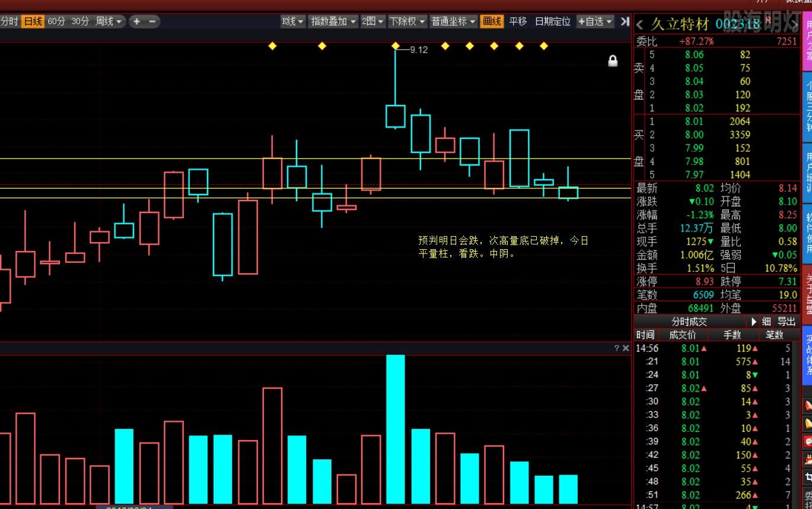
Task: Go to previous stock with left arrow
Action: point(640,24)
